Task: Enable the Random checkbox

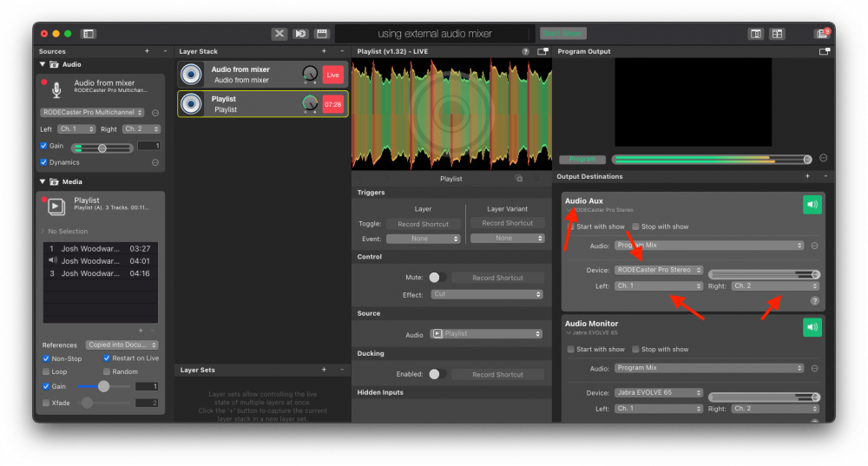Action: tap(106, 372)
